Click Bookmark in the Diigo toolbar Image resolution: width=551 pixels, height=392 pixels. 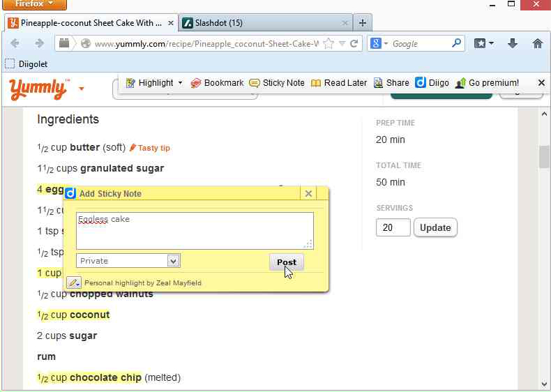pyautogui.click(x=217, y=83)
